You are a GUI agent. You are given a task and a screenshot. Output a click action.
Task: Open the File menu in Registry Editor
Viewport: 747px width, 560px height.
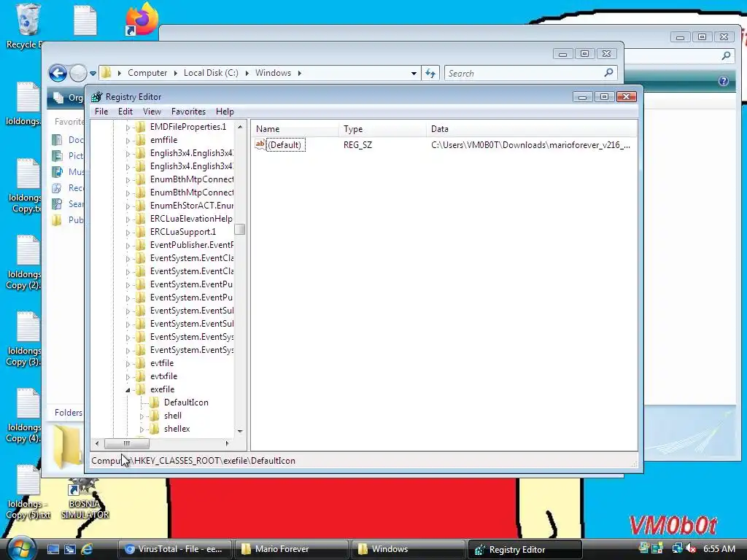[x=101, y=112]
